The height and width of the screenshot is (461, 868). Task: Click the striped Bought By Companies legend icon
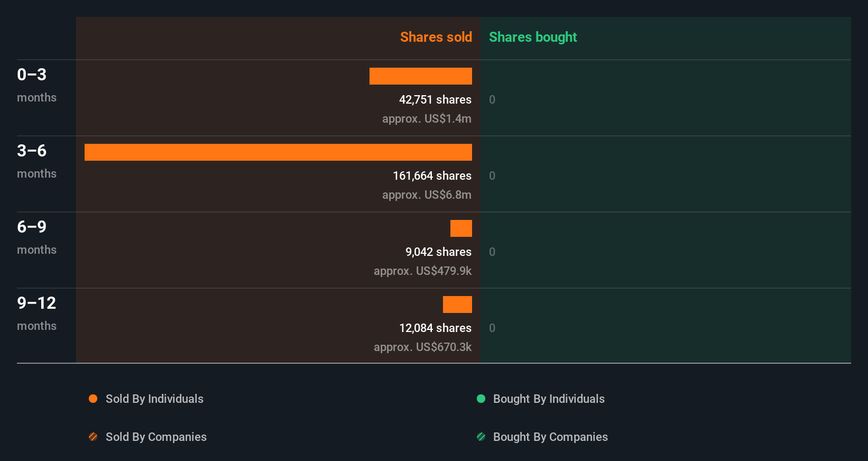coord(481,437)
